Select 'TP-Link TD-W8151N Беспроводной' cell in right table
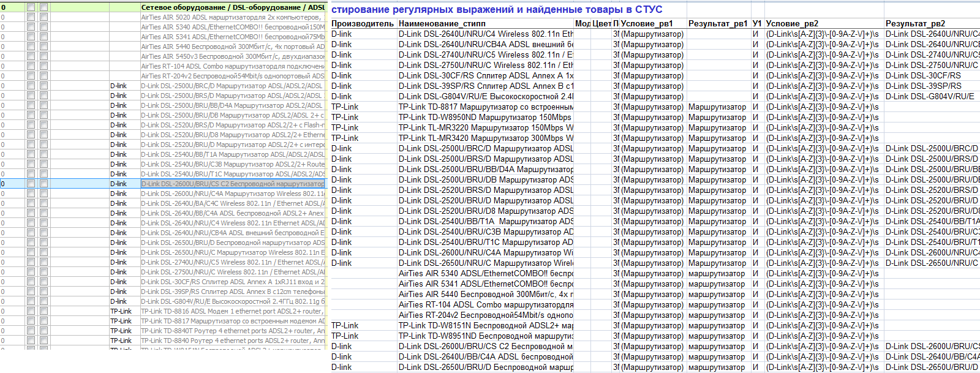Image resolution: width=980 pixels, height=373 pixels. click(486, 325)
